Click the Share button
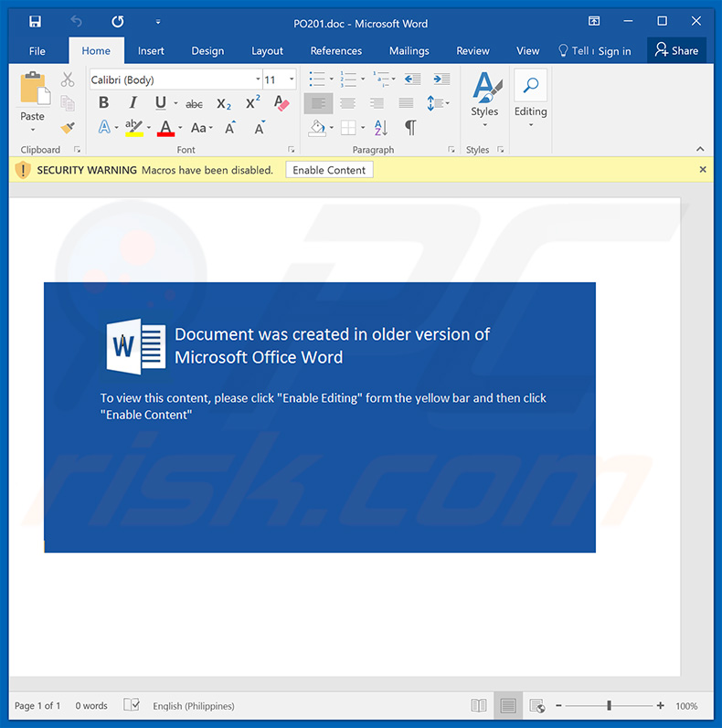Image resolution: width=722 pixels, height=728 pixels. click(x=676, y=50)
